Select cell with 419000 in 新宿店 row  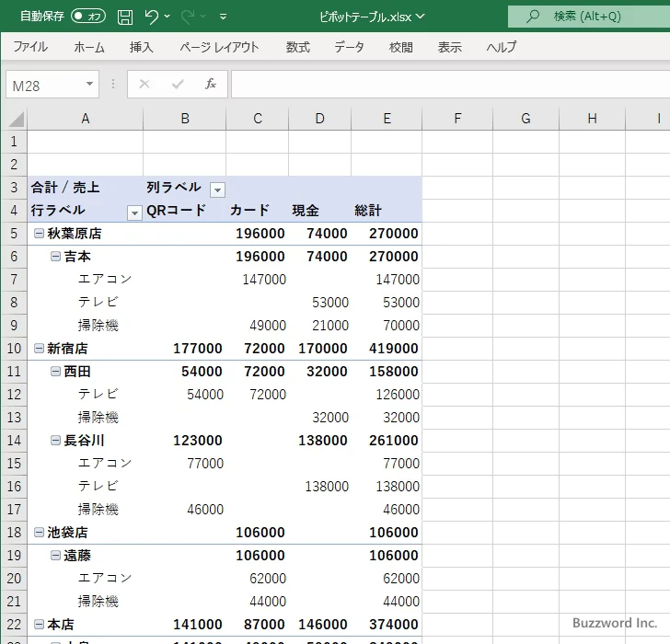click(x=387, y=349)
